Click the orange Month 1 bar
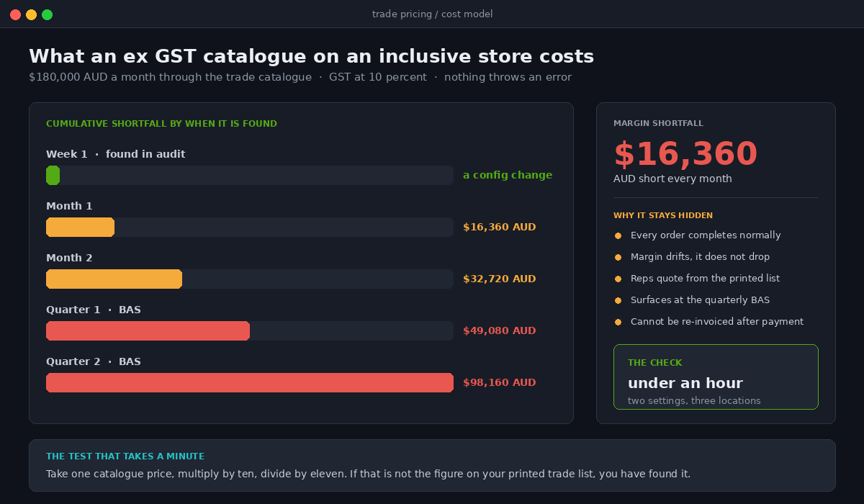 click(80, 227)
